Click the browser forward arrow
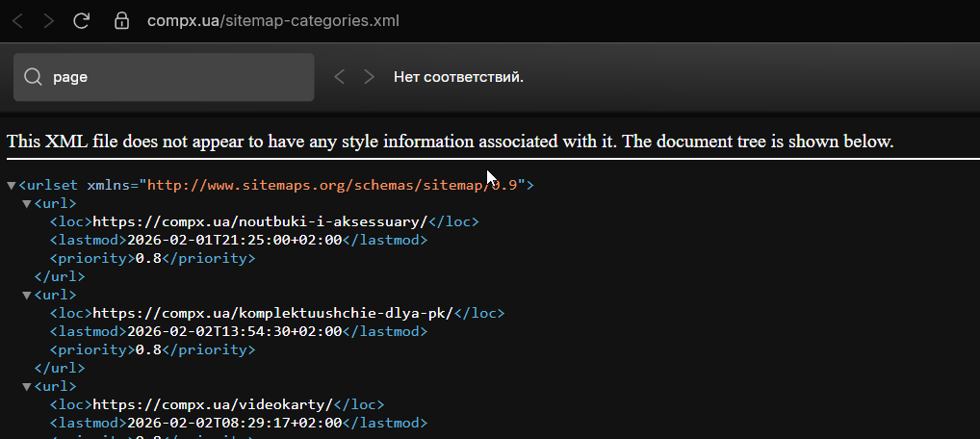The height and width of the screenshot is (439, 980). 49,20
